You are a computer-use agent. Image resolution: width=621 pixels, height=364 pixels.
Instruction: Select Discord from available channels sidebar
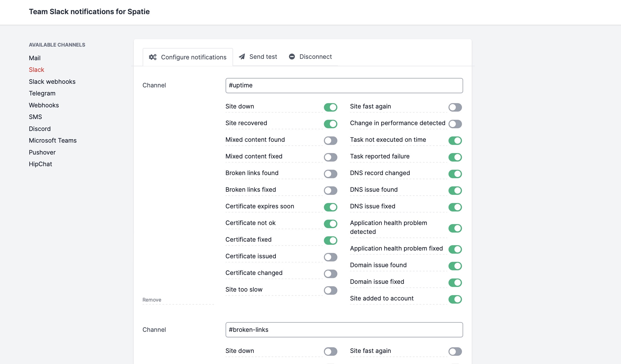[x=39, y=128]
